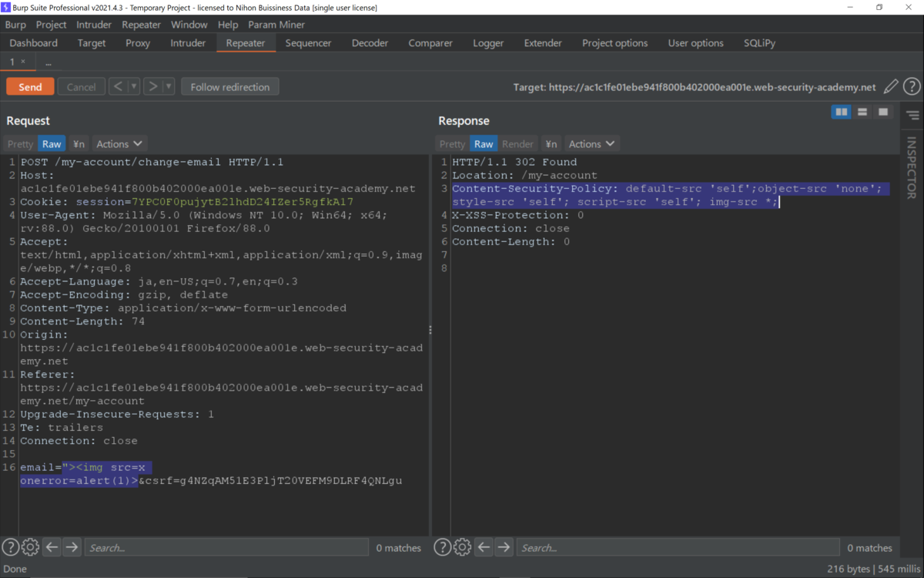The height and width of the screenshot is (578, 924).
Task: Open the Actions dropdown in the Request panel
Action: 119,143
